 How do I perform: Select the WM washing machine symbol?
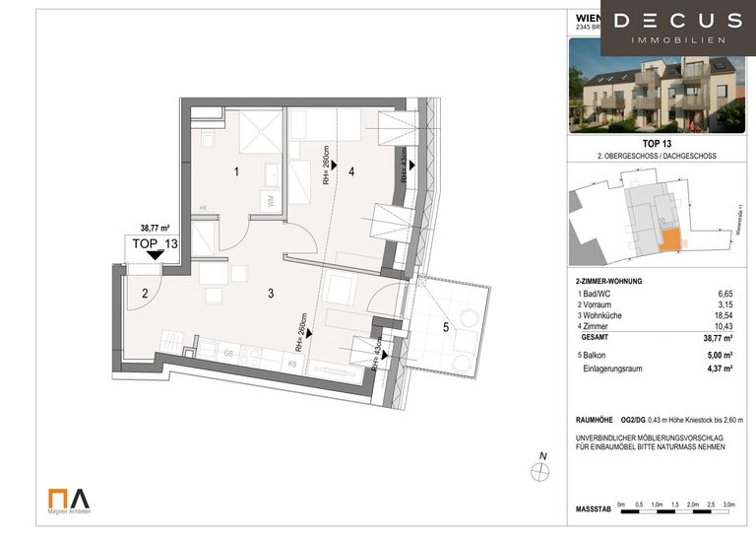click(268, 200)
